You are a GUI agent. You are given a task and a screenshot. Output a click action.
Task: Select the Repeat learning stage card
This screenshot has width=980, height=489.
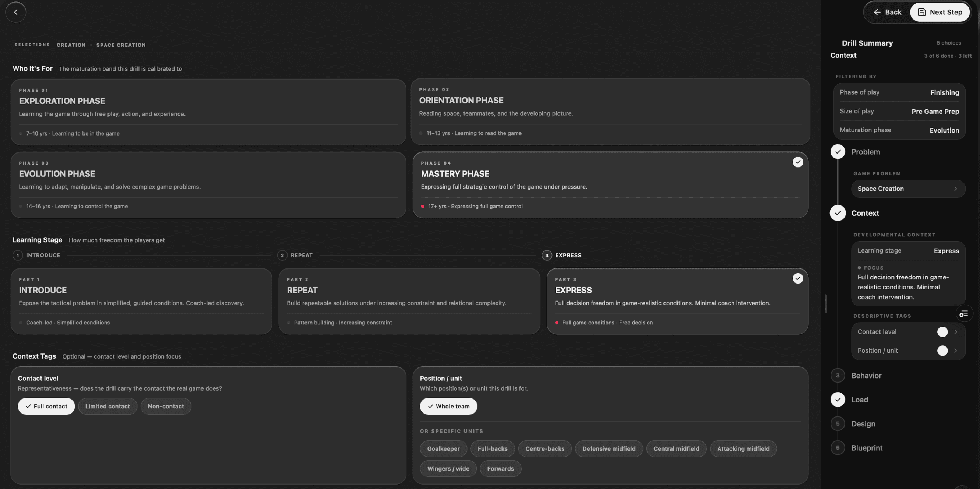tap(409, 302)
